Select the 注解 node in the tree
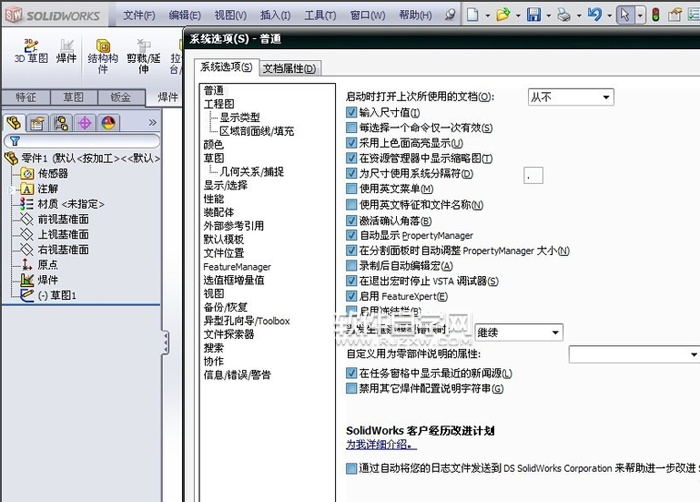The width and height of the screenshot is (700, 502). tap(47, 188)
